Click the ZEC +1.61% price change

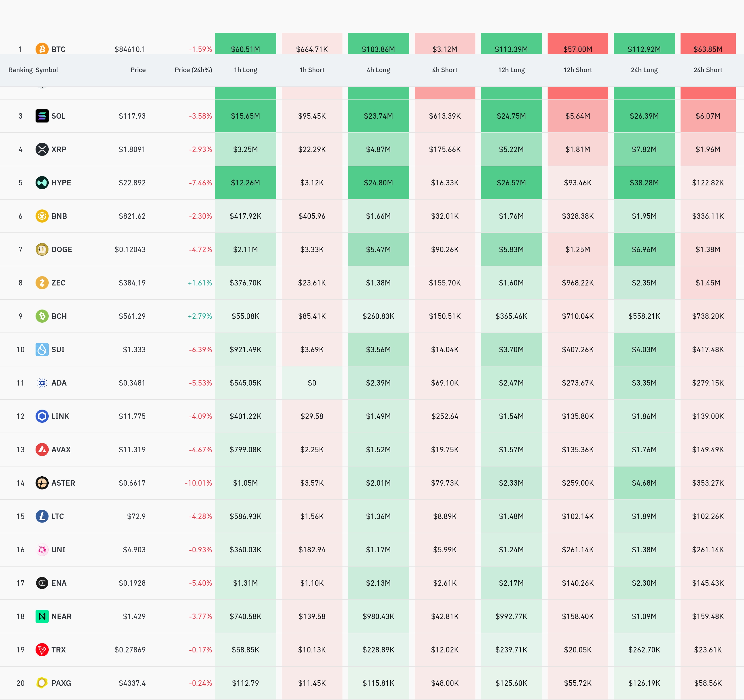(x=199, y=283)
